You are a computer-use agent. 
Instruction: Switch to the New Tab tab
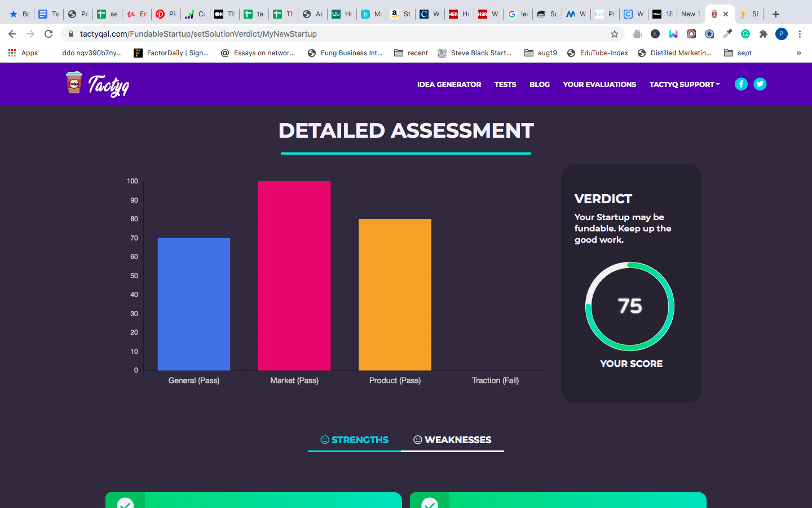click(691, 14)
